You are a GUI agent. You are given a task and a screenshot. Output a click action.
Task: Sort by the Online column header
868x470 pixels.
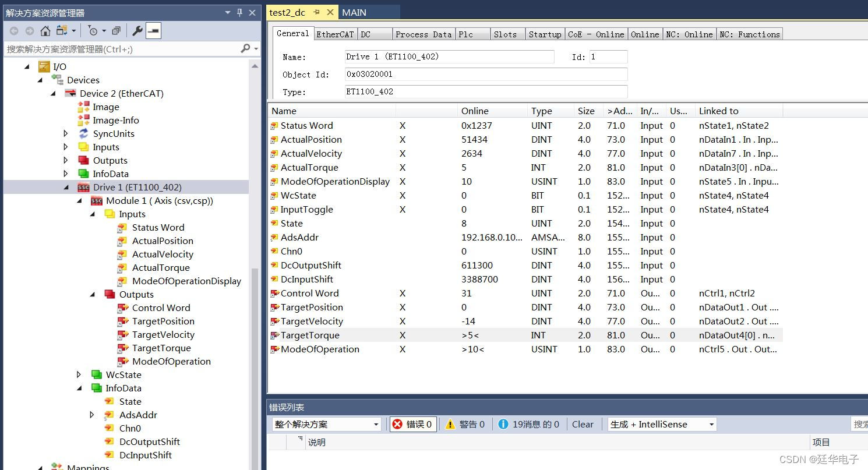pos(492,111)
